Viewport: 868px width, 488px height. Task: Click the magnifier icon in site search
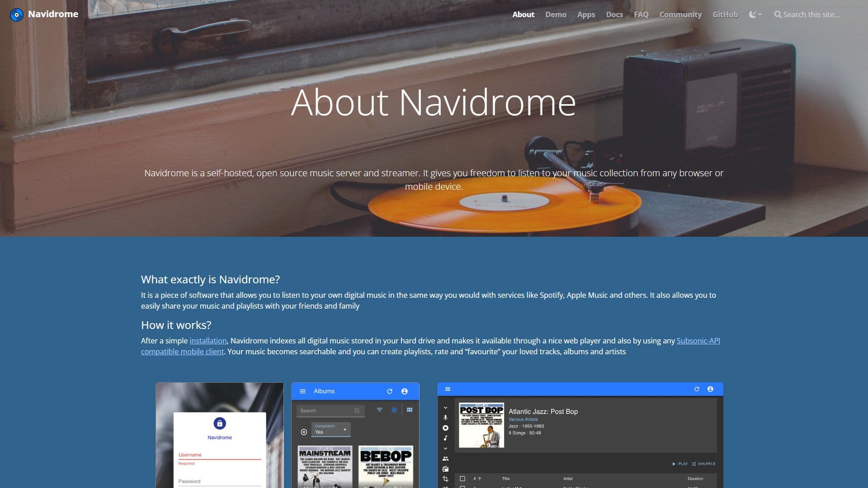tap(778, 14)
